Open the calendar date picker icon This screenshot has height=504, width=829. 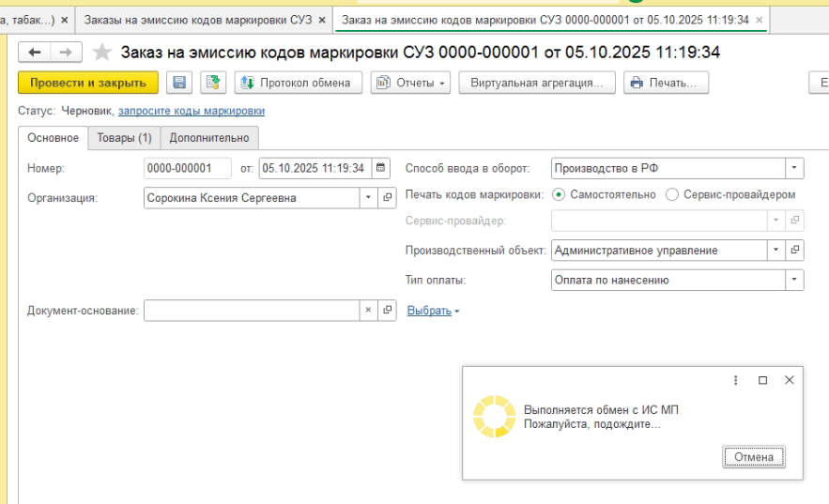click(380, 169)
